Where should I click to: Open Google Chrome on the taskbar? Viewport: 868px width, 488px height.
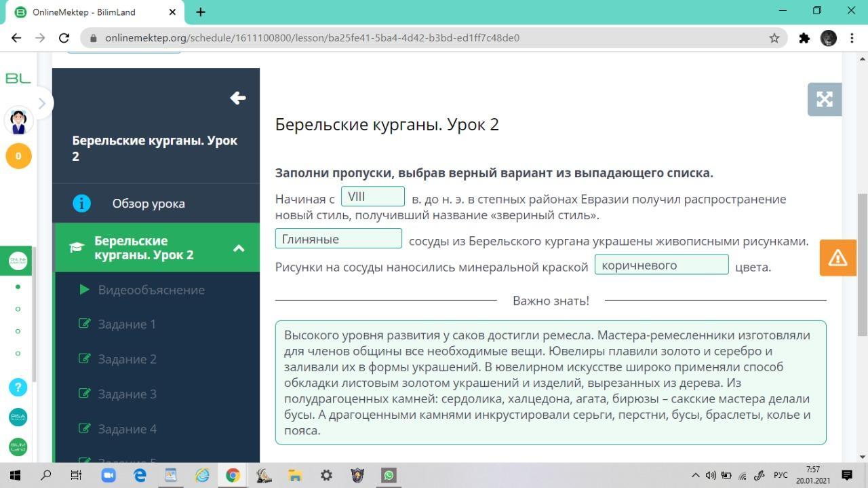coord(233,475)
